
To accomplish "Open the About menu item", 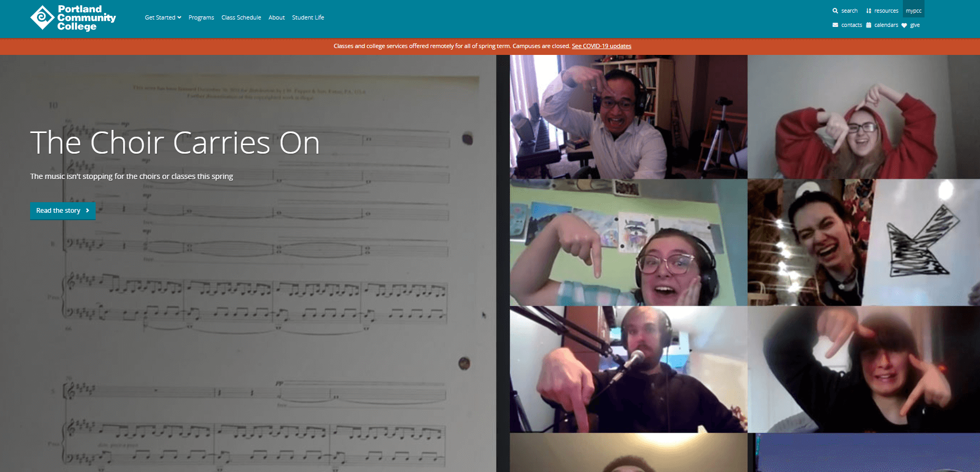I will pos(276,17).
